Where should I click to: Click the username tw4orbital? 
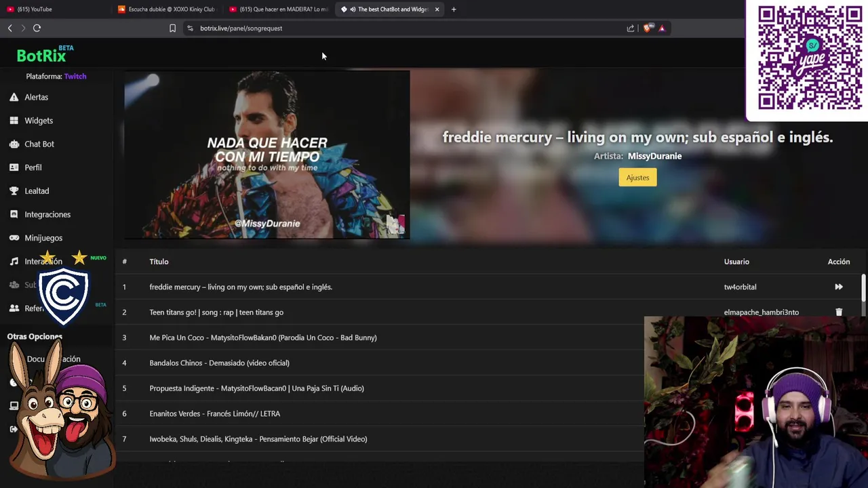[x=740, y=287]
